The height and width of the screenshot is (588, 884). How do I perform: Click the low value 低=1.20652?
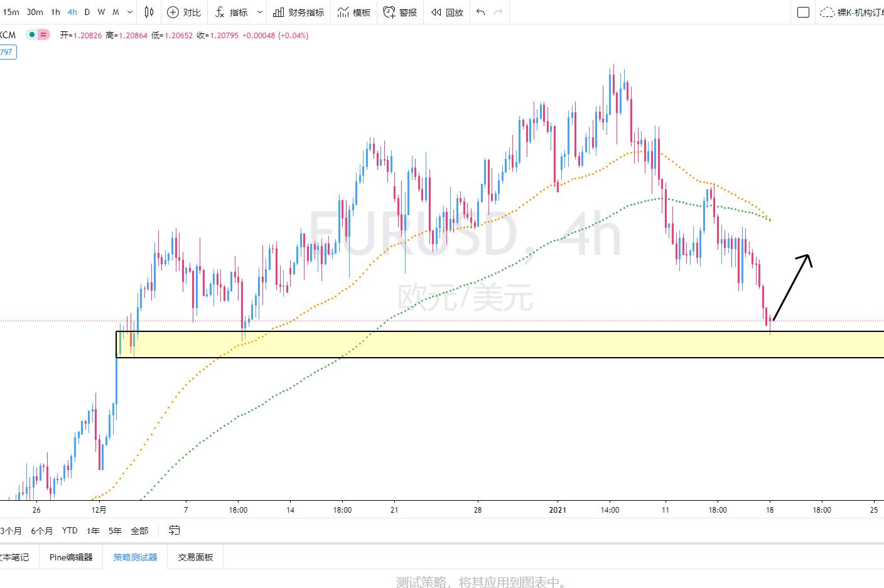pos(172,35)
